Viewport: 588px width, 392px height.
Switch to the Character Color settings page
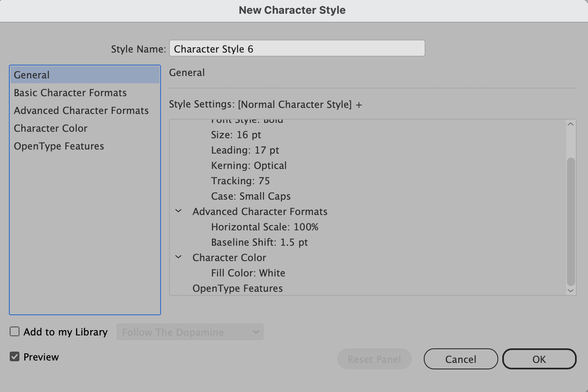tap(51, 128)
